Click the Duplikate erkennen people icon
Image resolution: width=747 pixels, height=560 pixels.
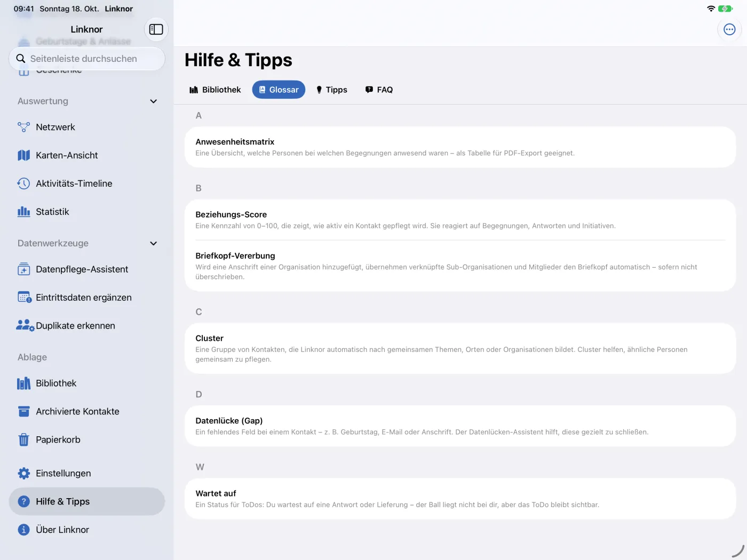(x=25, y=326)
